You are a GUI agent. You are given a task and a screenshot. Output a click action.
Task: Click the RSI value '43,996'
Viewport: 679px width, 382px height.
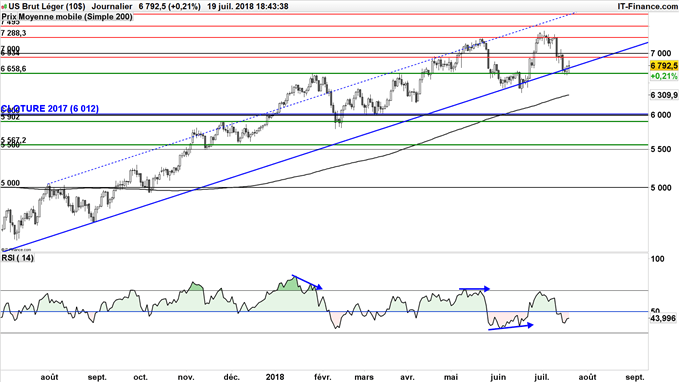point(663,318)
